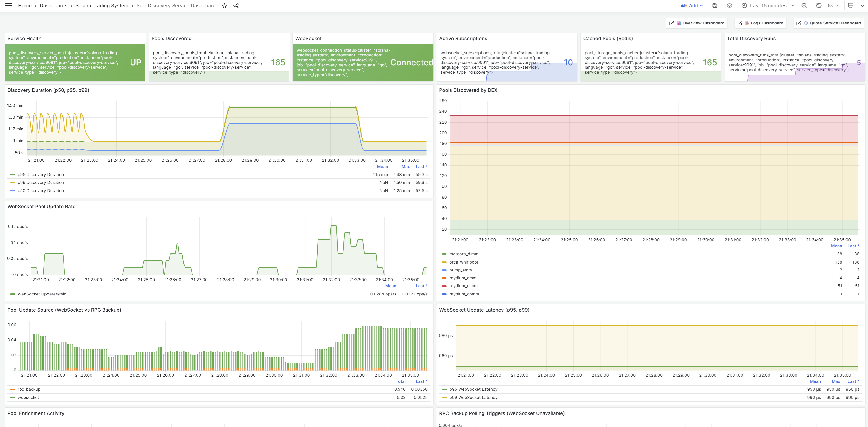Screen dimensions: 868x427
Task: Sort the Discovery Duration legend by Mean column
Action: click(x=382, y=166)
